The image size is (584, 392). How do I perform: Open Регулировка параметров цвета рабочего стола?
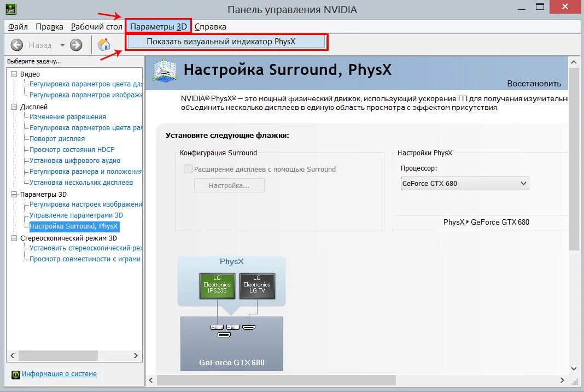pos(86,128)
